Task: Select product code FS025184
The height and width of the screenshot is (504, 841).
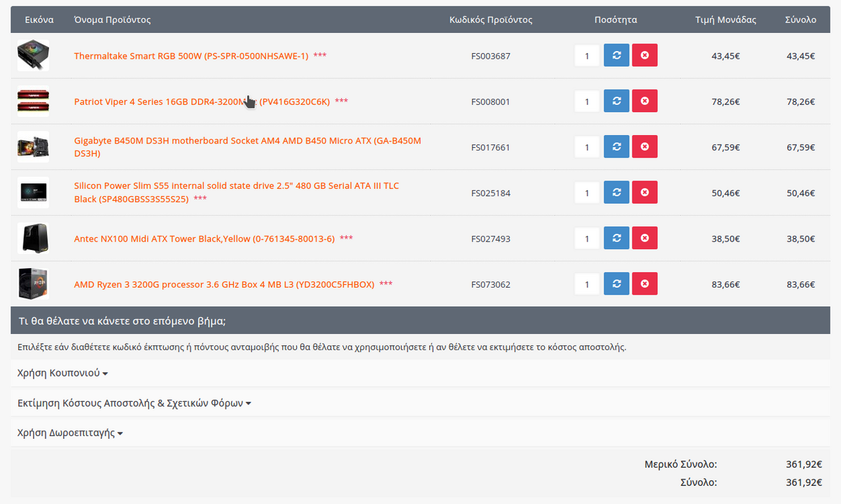Action: 491,193
